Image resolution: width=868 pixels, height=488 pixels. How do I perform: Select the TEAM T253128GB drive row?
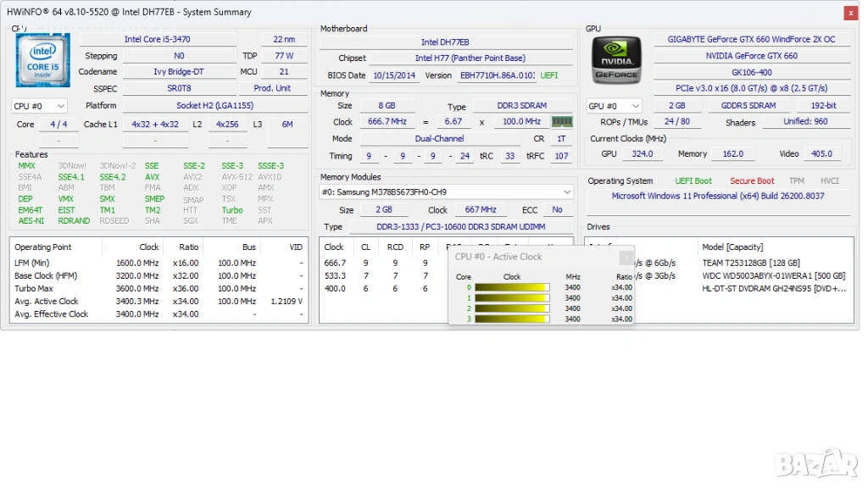pyautogui.click(x=750, y=263)
